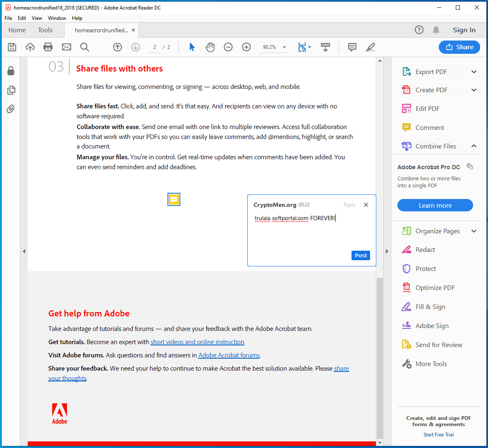This screenshot has height=448, width=488.
Task: Switch to the Tools tab
Action: 45,30
